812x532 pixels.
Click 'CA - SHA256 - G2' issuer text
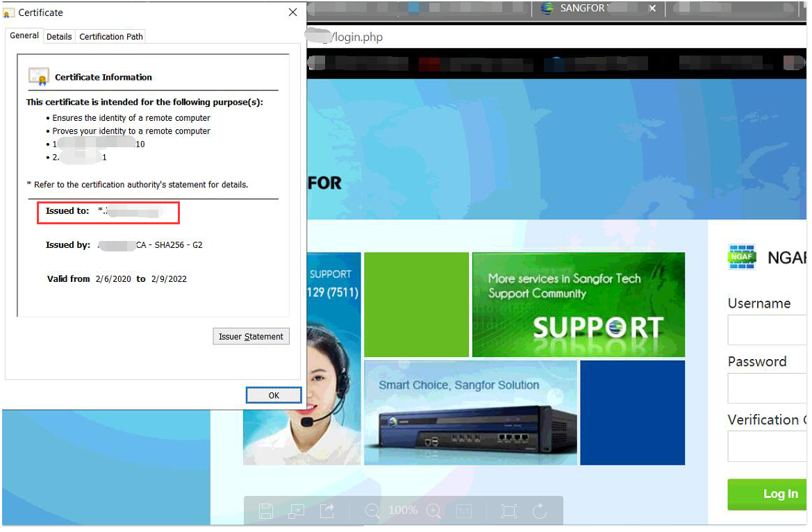point(169,246)
